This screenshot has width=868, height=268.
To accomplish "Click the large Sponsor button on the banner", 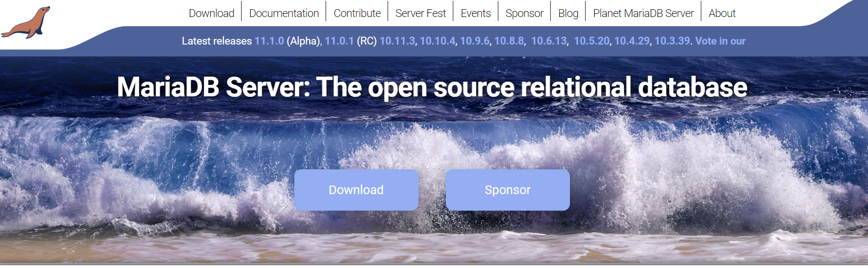I will pos(508,190).
